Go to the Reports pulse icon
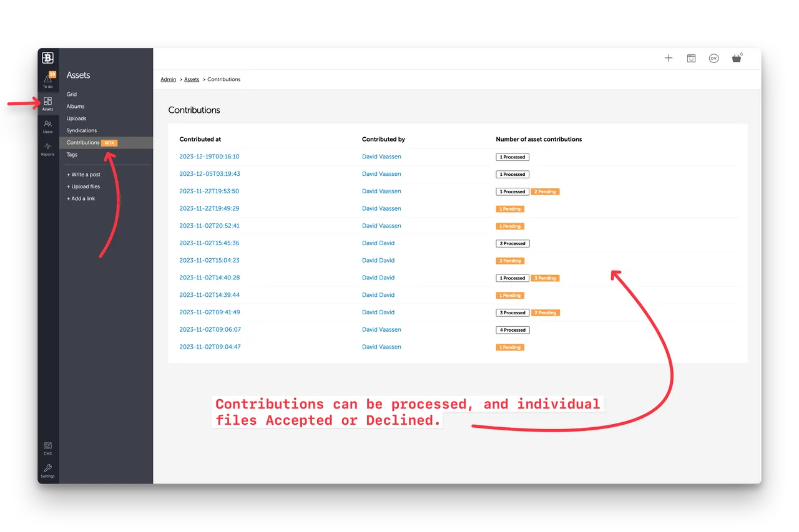This screenshot has width=799, height=532. click(47, 148)
